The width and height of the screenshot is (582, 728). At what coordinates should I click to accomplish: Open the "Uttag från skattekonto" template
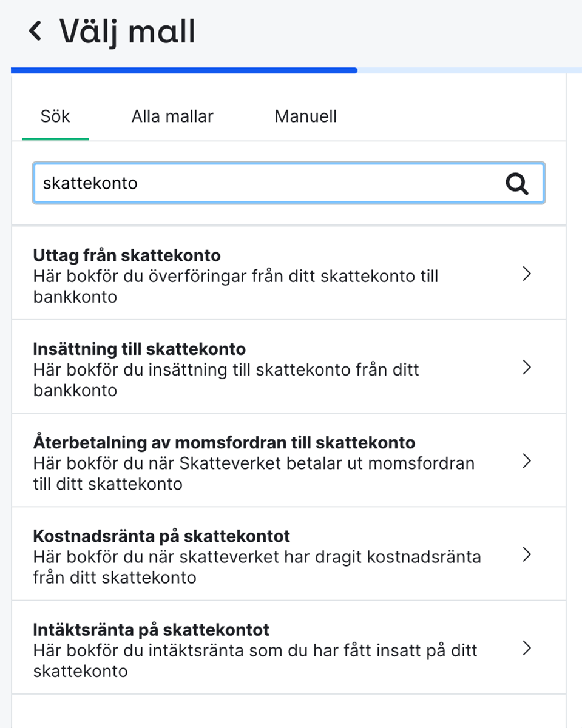243,273
